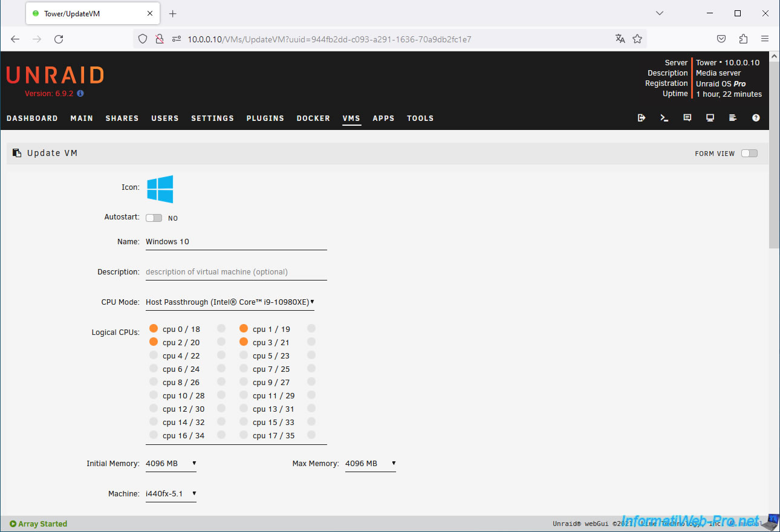This screenshot has width=780, height=532.
Task: Open the Apps menu item
Action: pos(383,118)
